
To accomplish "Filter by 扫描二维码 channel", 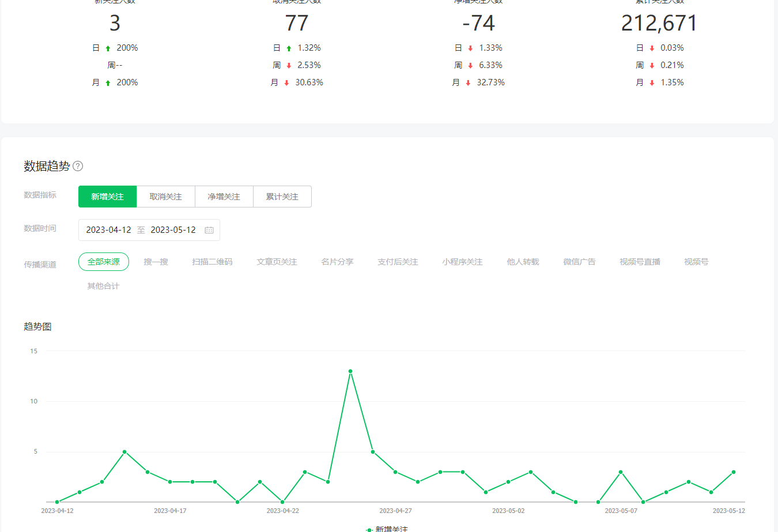I will 212,262.
